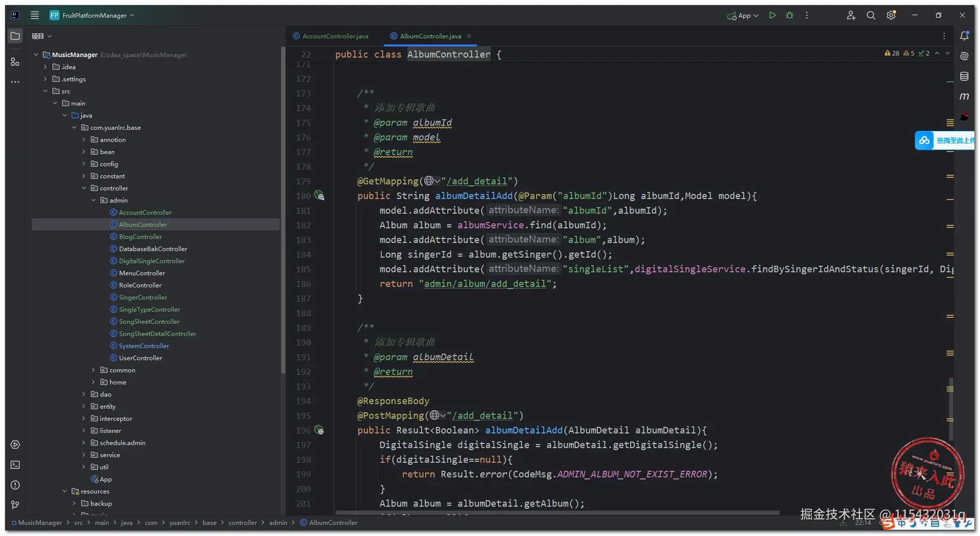Viewport: 980px width, 536px height.
Task: Close the AlbumController.java tab
Action: click(469, 36)
